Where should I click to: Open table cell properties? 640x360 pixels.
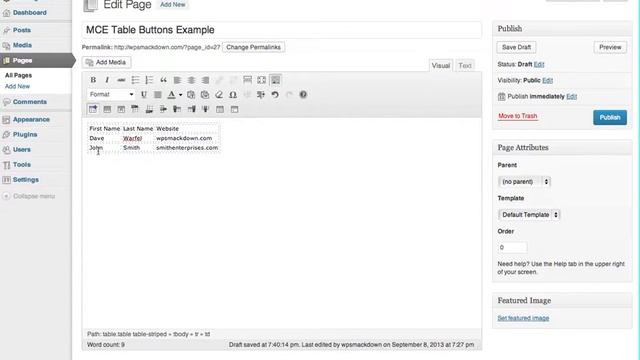[121, 109]
